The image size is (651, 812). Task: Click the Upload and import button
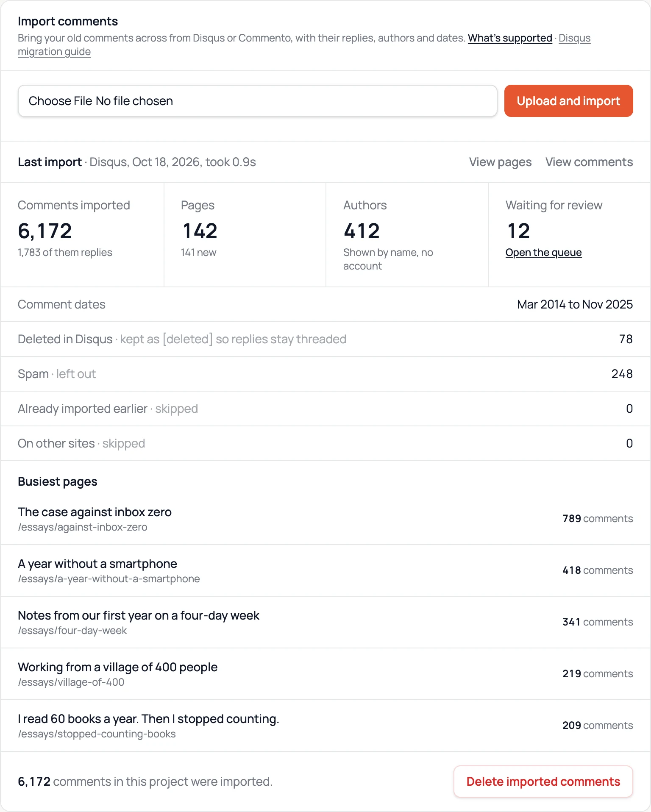(x=568, y=101)
